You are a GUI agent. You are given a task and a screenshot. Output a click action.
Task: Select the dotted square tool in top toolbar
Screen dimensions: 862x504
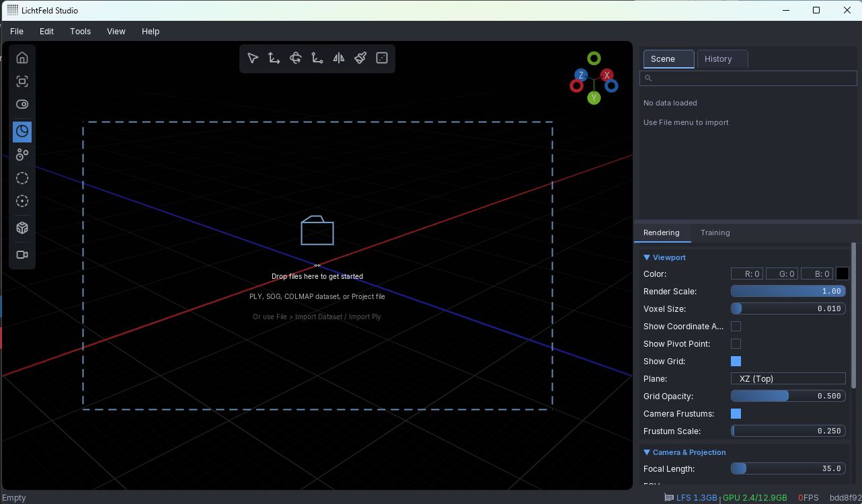click(382, 58)
